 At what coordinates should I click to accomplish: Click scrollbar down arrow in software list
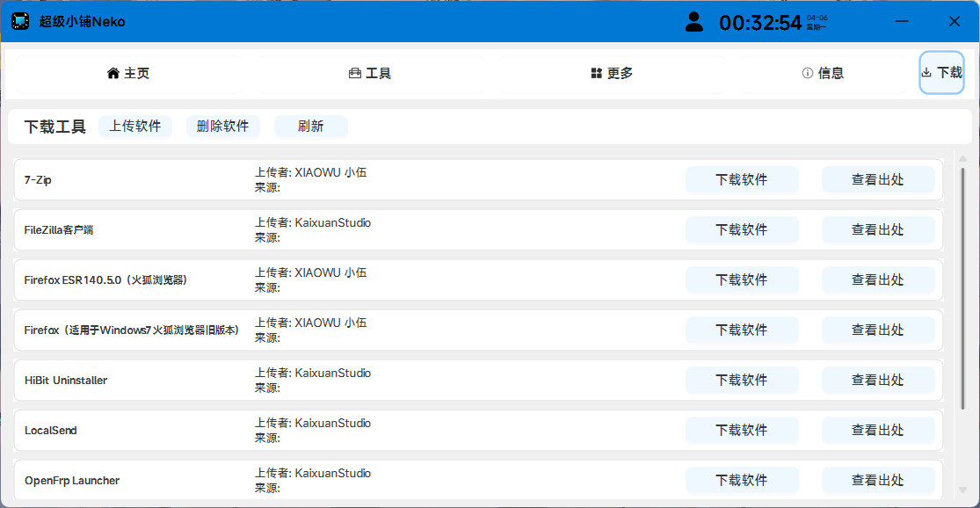(962, 490)
